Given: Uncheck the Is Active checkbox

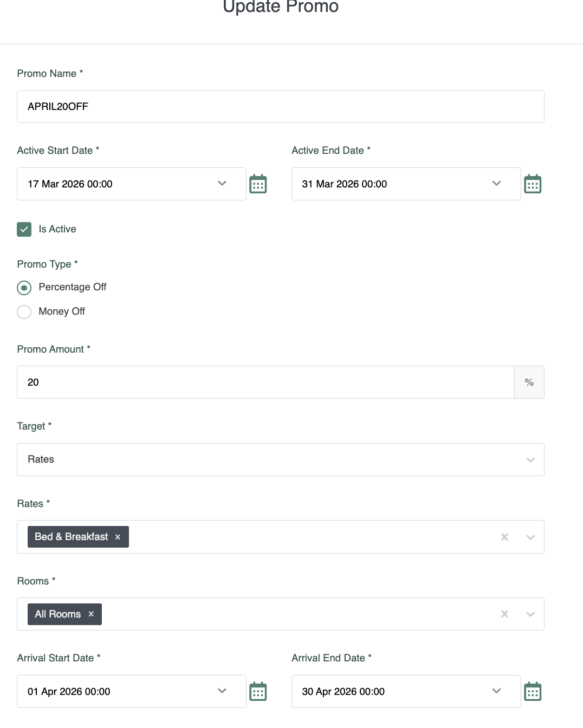Looking at the screenshot, I should pyautogui.click(x=24, y=230).
